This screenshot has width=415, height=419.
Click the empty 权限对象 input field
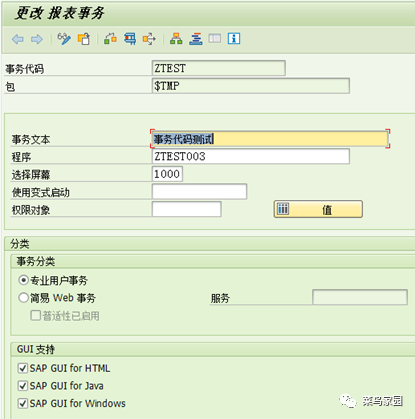187,209
